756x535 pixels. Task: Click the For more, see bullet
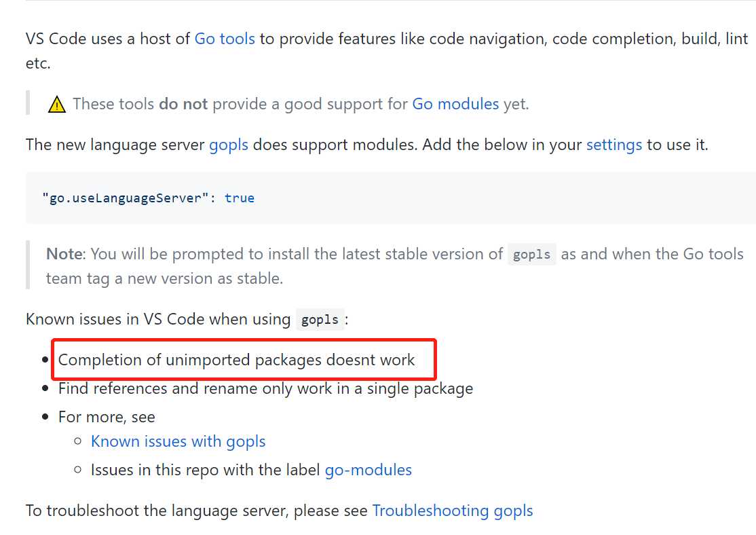coord(107,417)
